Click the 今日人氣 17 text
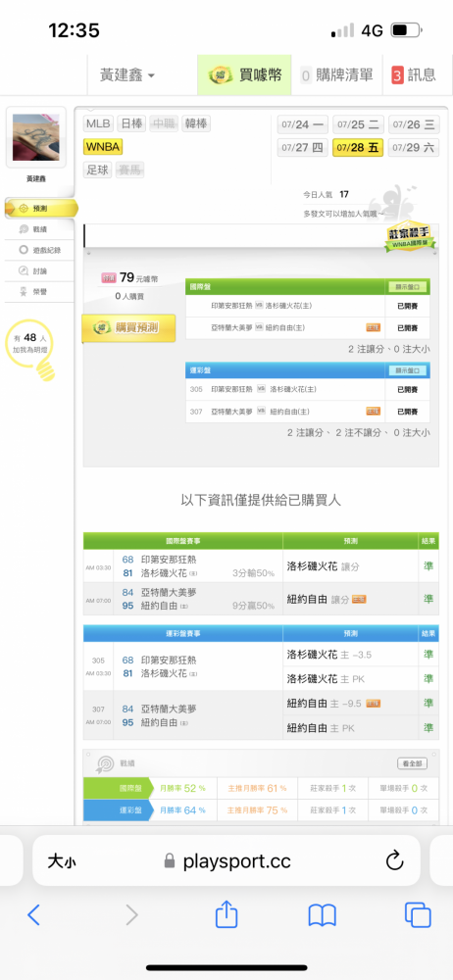 tap(326, 194)
